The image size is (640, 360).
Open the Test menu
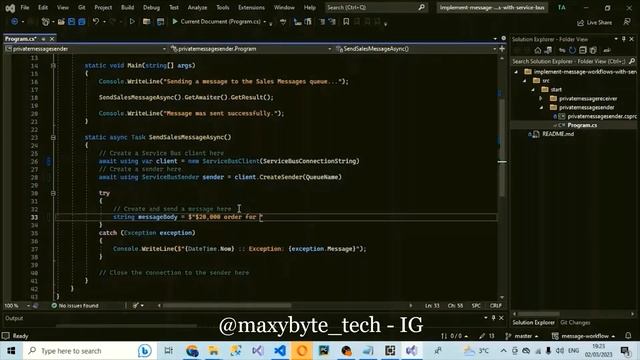174,7
